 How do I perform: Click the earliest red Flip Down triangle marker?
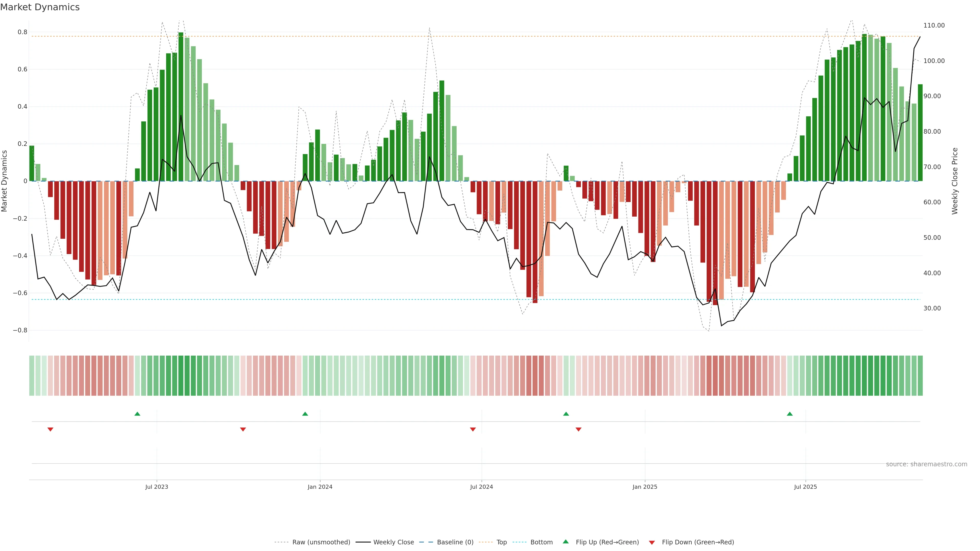click(x=50, y=429)
